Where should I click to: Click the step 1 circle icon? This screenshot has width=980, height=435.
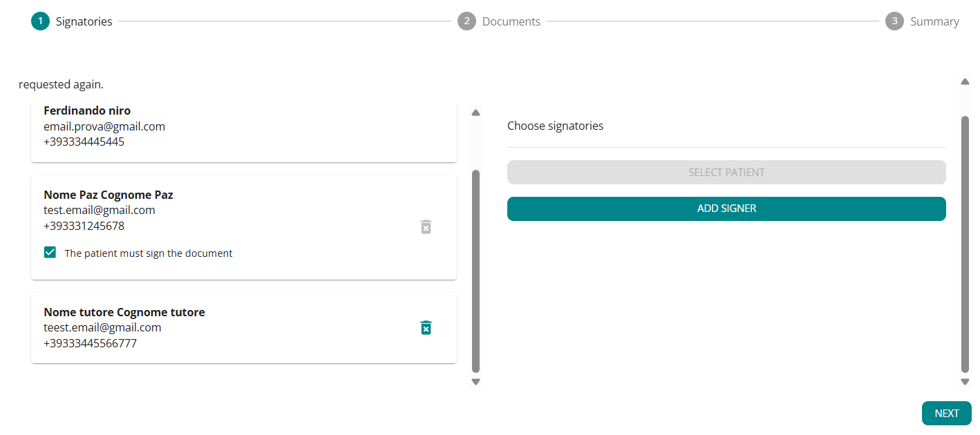tap(40, 21)
